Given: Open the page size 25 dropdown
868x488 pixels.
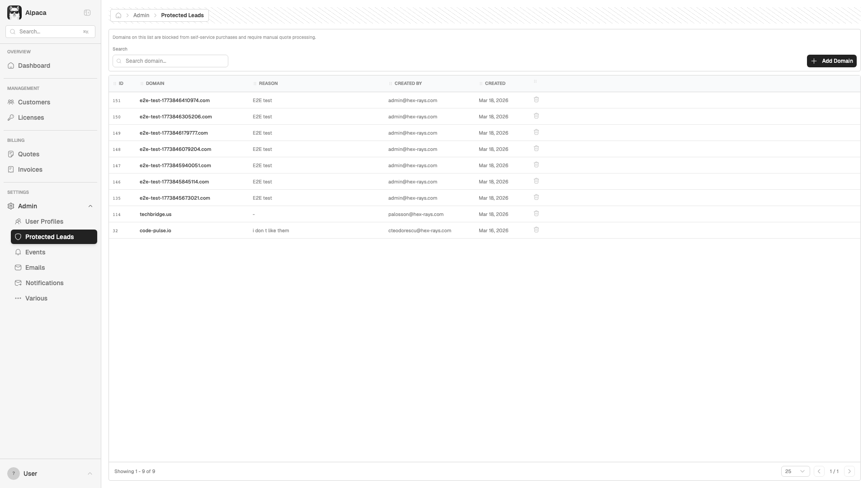Looking at the screenshot, I should [795, 471].
